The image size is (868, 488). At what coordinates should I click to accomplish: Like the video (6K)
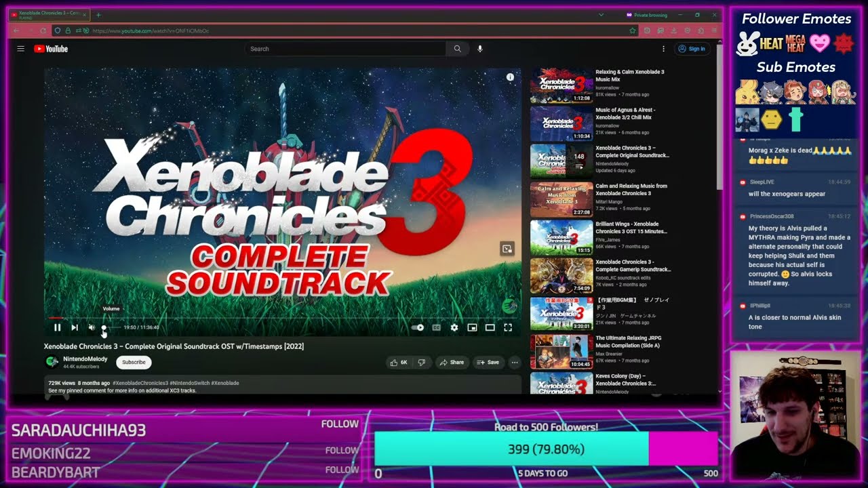click(x=399, y=363)
